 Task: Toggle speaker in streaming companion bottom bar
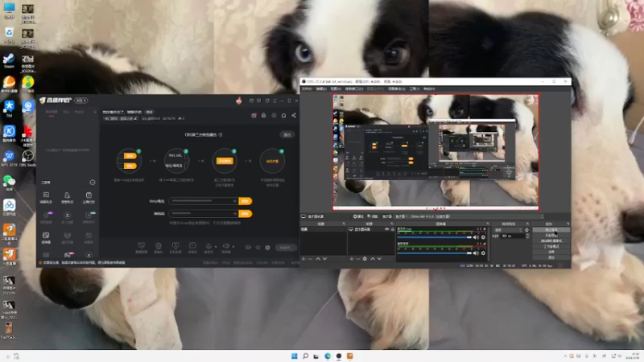click(x=226, y=246)
